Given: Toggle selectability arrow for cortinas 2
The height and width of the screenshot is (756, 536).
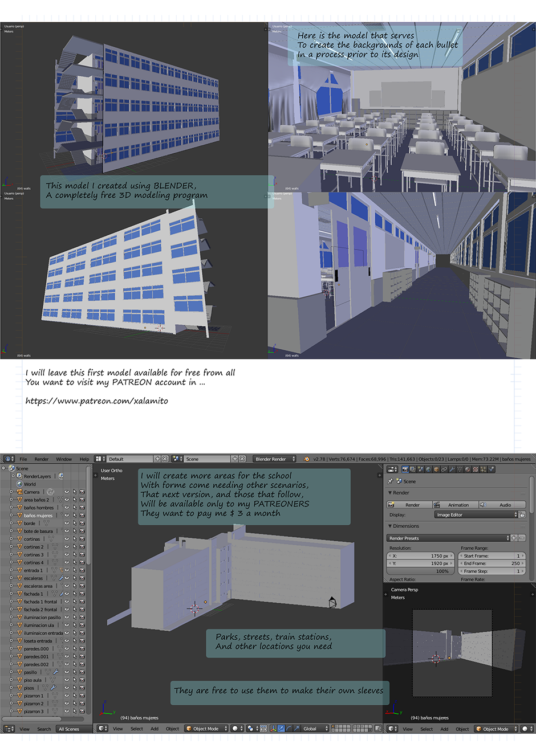Looking at the screenshot, I should (x=74, y=547).
